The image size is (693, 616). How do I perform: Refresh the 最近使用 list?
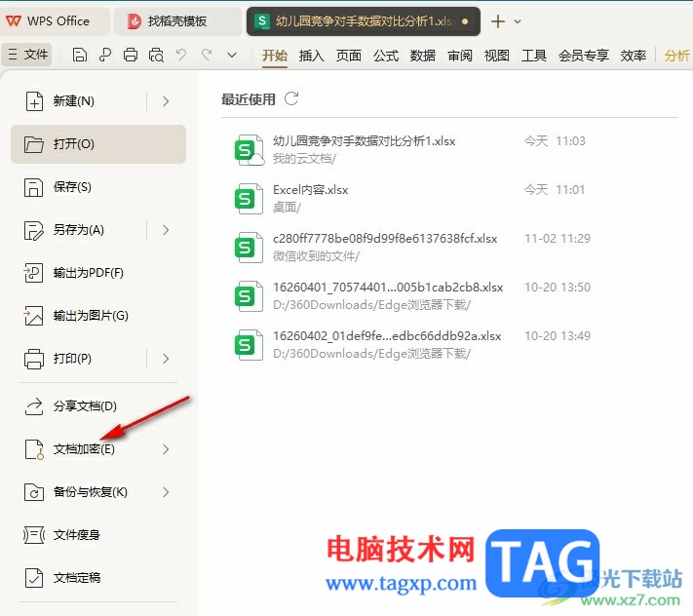(x=291, y=98)
